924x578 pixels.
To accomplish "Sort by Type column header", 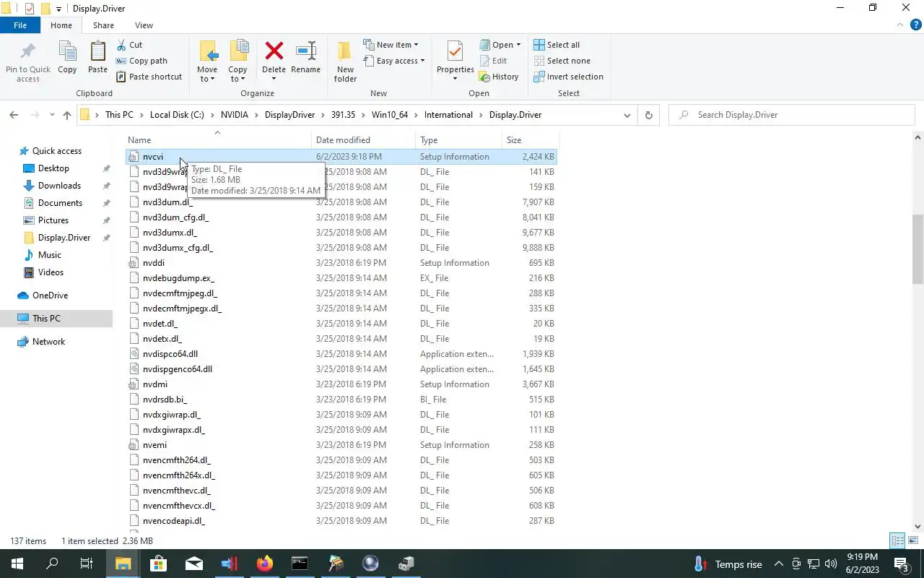I will coord(459,140).
